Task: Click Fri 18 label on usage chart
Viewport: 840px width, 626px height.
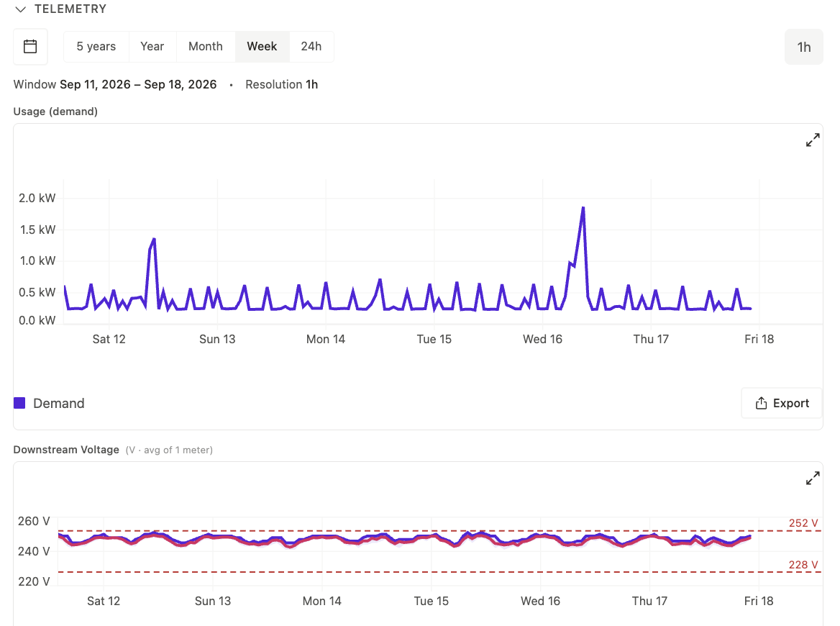Action: (x=759, y=339)
